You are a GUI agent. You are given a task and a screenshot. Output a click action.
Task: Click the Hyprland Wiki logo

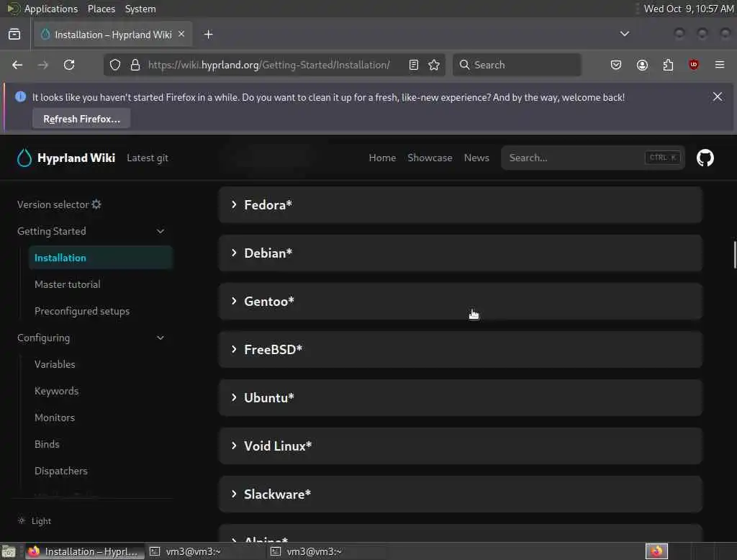[65, 158]
